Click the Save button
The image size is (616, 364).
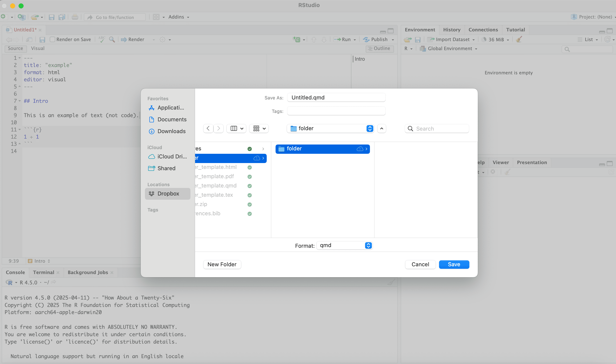click(454, 264)
